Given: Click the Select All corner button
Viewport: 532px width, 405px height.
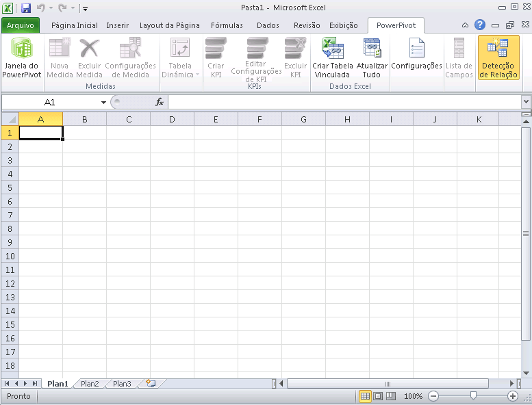Looking at the screenshot, I should tap(10, 119).
